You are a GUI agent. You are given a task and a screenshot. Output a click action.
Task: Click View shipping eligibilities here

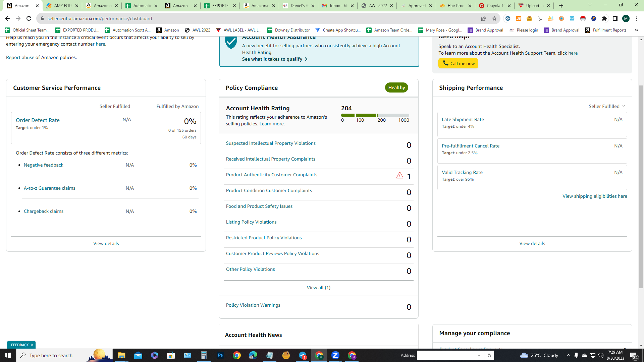click(x=595, y=196)
